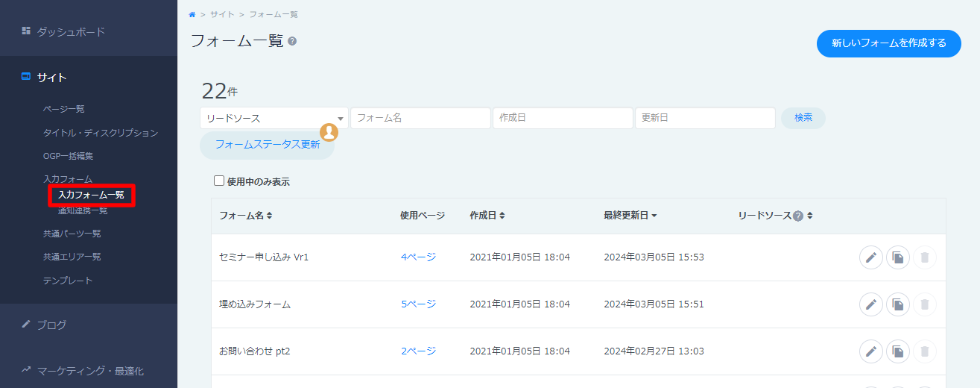Focus the 更新日 date field
The height and width of the screenshot is (388, 980).
coord(705,118)
